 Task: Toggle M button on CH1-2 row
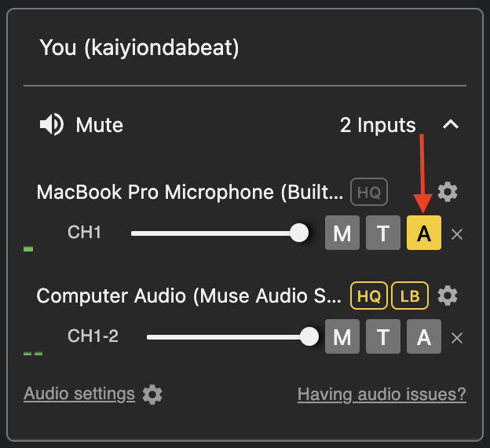pyautogui.click(x=342, y=336)
